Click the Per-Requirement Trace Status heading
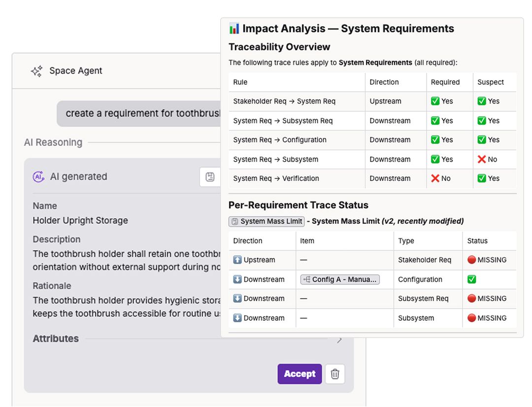The height and width of the screenshot is (407, 532). (298, 205)
